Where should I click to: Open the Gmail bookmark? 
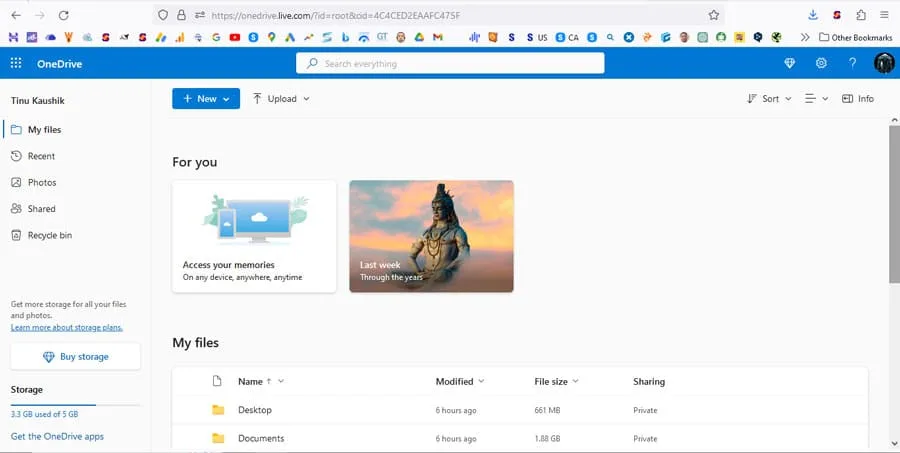tap(438, 37)
